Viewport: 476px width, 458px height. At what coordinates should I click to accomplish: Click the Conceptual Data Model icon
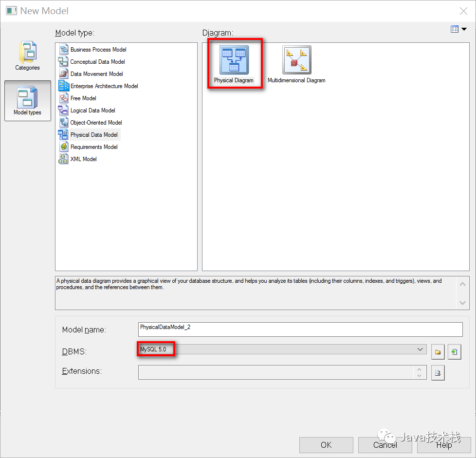point(63,61)
